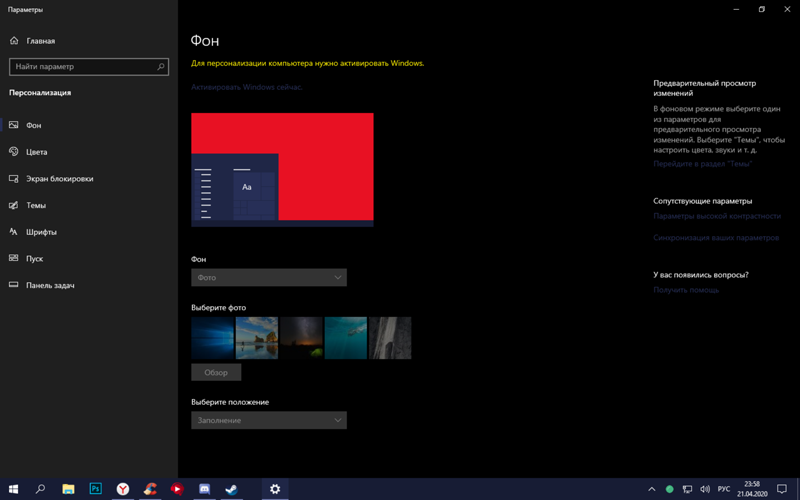Open the red play-button app on taskbar
Viewport: 800px width, 500px height.
(177, 489)
